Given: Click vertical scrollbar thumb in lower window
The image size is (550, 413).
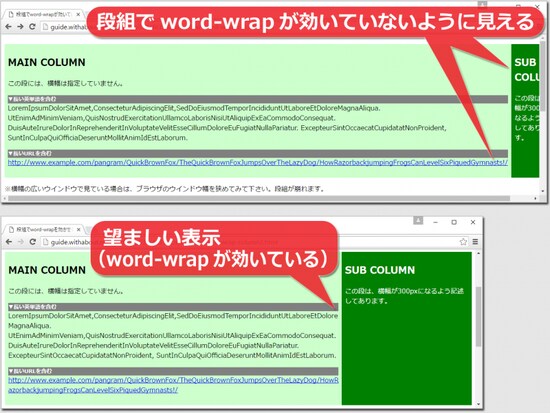Looking at the screenshot, I should pos(478,317).
